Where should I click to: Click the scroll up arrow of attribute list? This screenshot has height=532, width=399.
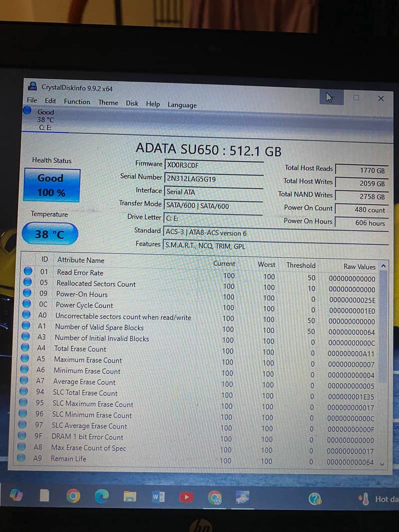click(384, 266)
